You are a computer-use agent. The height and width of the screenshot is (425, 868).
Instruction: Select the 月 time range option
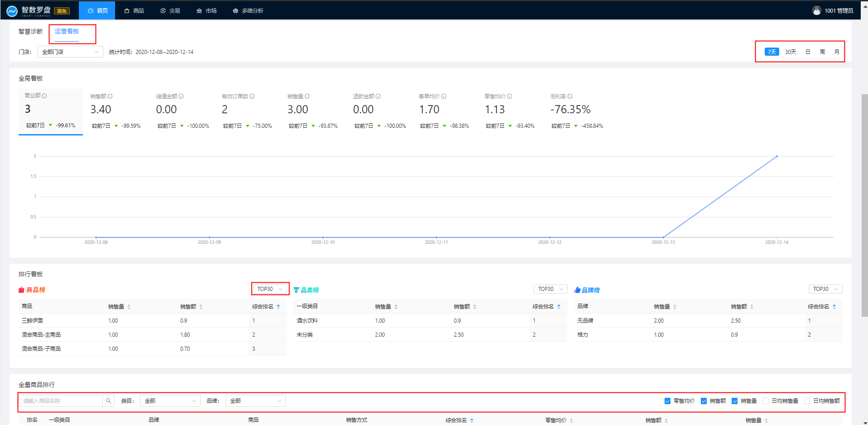pos(837,52)
